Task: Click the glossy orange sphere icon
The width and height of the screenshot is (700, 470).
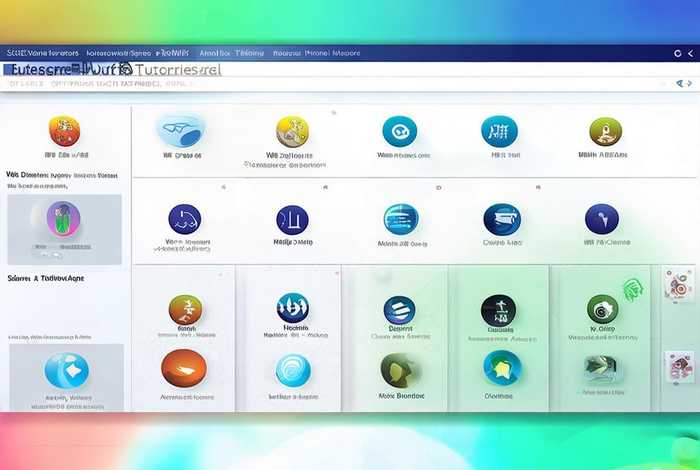Action: pyautogui.click(x=184, y=367)
